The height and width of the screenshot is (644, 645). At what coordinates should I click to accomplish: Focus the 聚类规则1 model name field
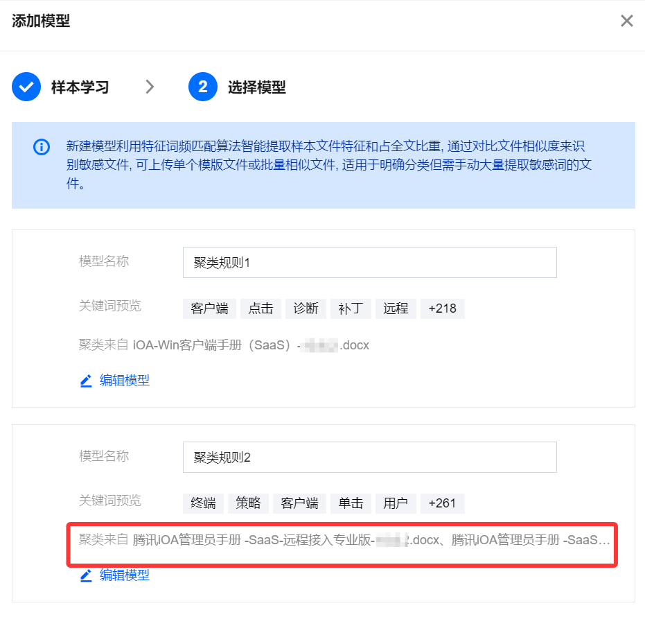point(370,263)
